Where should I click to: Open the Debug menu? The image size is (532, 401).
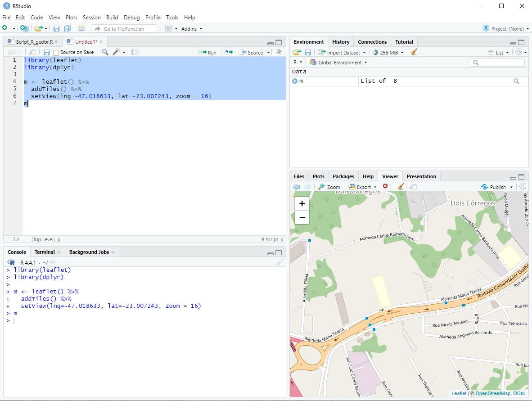(x=131, y=17)
